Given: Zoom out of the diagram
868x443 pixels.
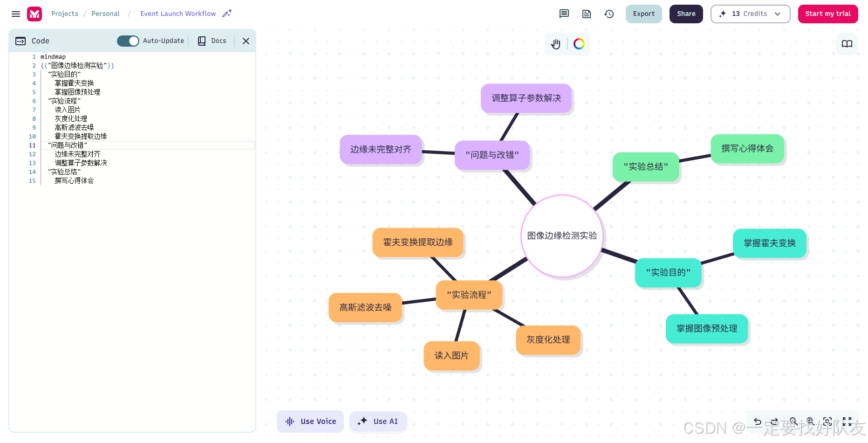Looking at the screenshot, I should pos(793,422).
